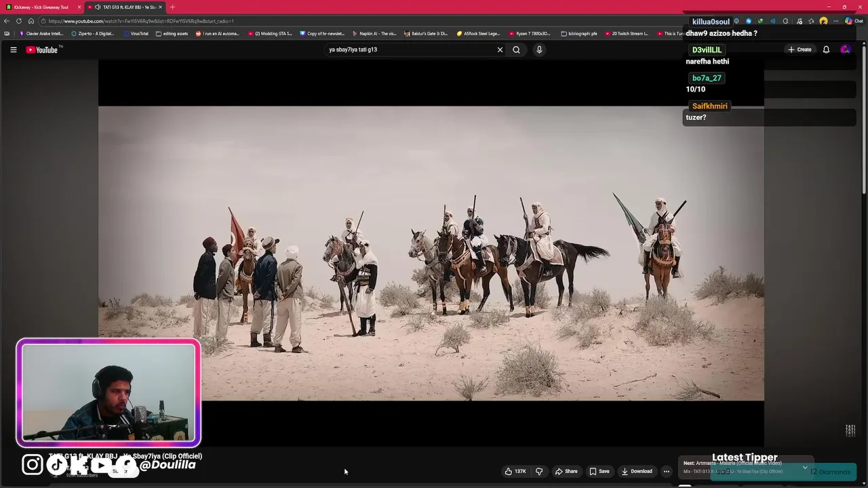Open Copy of hr-newslet... bookmark
The height and width of the screenshot is (488, 868).
point(322,33)
